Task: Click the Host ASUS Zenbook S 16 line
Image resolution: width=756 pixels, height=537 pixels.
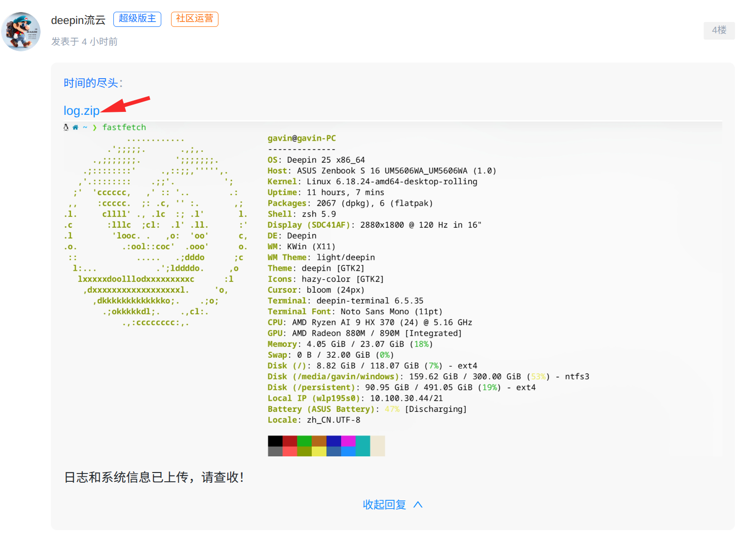Action: point(382,171)
